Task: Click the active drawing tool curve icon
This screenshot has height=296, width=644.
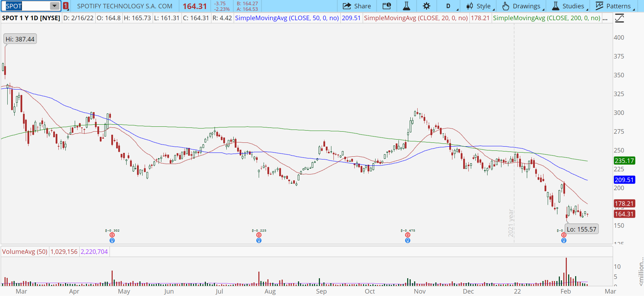Action: pos(619,18)
